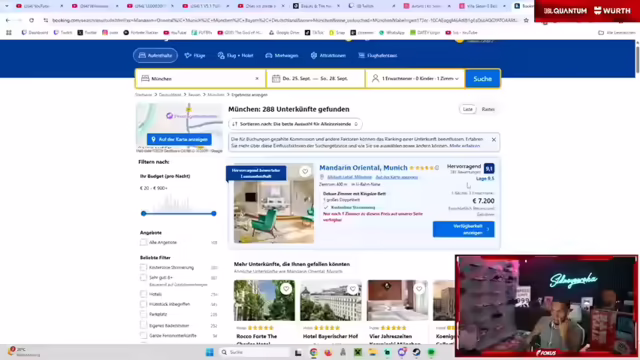Image resolution: width=640 pixels, height=360 pixels.
Task: Open the Attraktionen tab
Action: coord(328,56)
